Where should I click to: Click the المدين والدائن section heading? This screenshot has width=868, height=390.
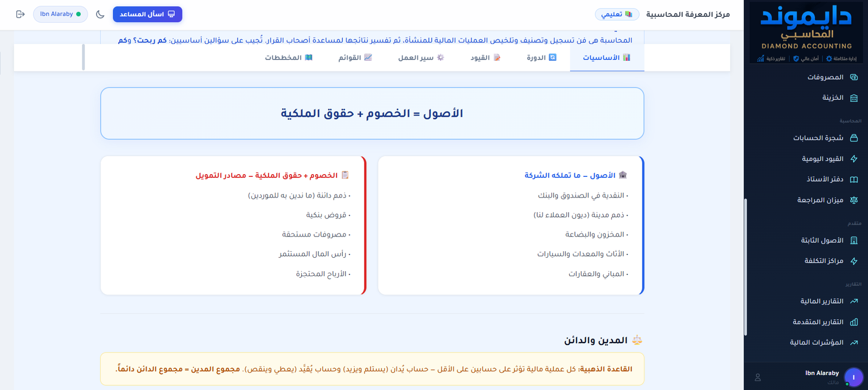pyautogui.click(x=596, y=340)
